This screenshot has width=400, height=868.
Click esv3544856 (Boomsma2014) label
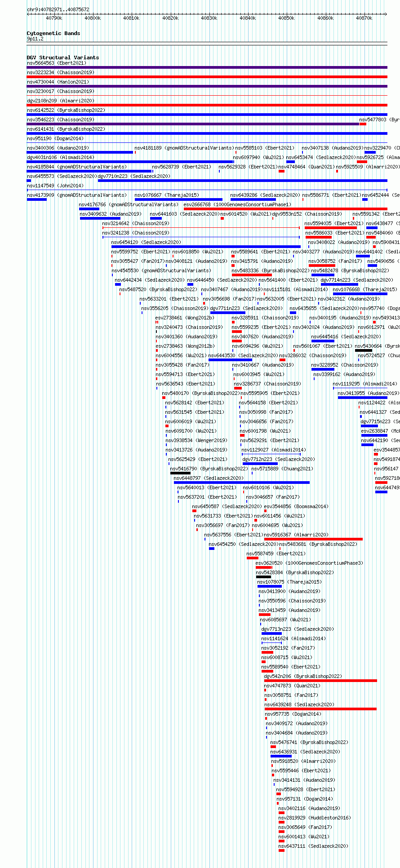click(x=296, y=507)
